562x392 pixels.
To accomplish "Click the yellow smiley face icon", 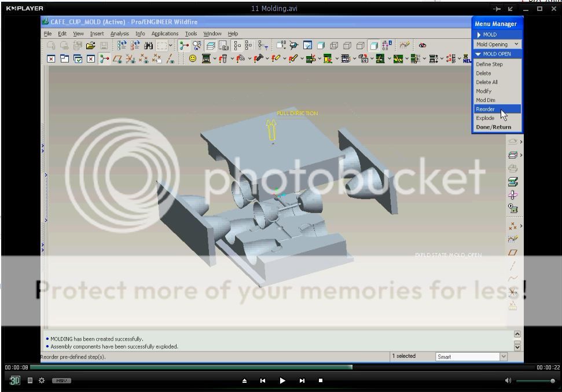I will (x=193, y=58).
